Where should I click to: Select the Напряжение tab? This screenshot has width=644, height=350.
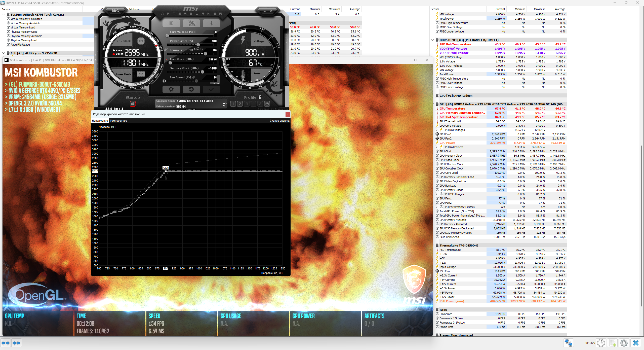pos(100,121)
